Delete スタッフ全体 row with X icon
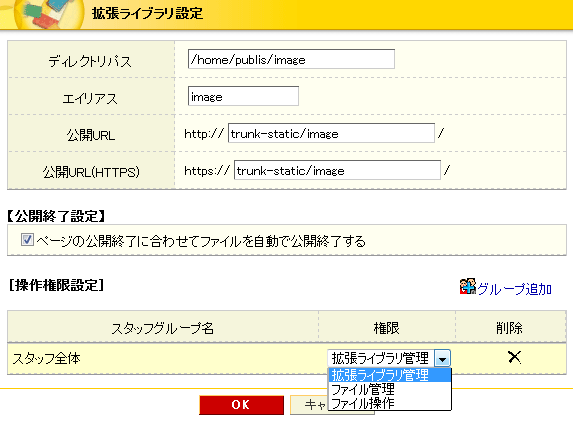 coord(515,357)
